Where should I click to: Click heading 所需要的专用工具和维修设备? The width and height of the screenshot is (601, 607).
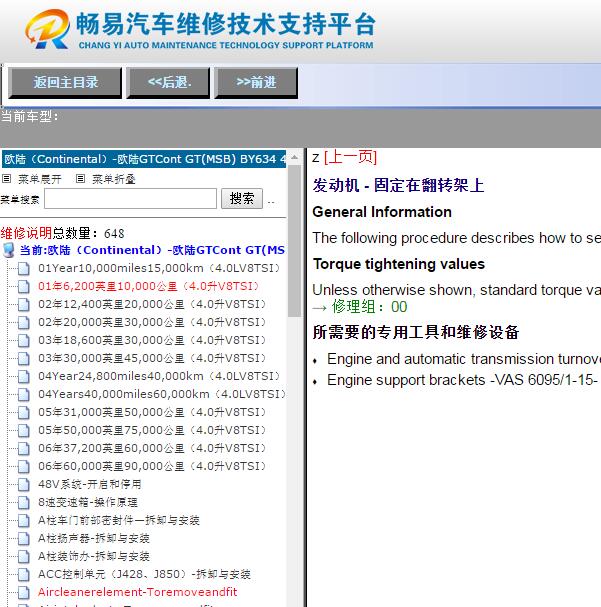[x=416, y=332]
